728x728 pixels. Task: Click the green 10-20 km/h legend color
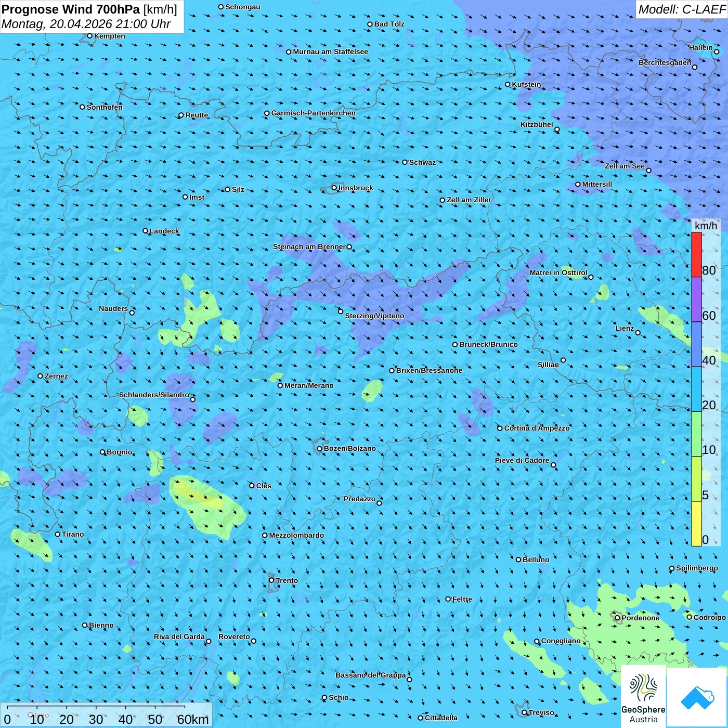coord(696,434)
